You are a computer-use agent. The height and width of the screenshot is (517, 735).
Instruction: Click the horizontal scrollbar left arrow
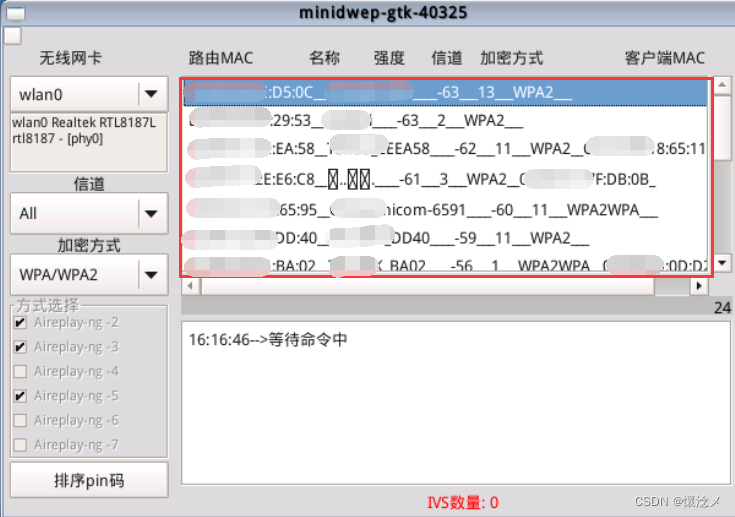190,285
